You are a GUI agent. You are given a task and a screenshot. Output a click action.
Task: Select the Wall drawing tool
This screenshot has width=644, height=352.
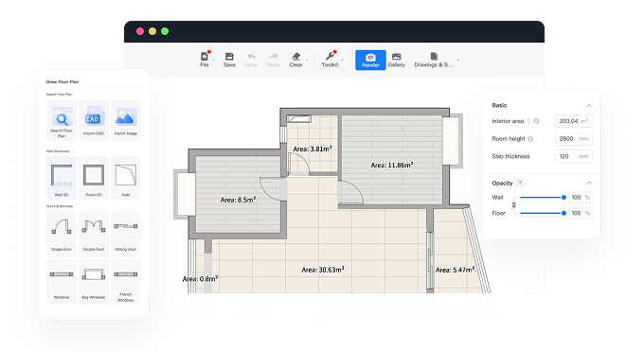pos(62,178)
